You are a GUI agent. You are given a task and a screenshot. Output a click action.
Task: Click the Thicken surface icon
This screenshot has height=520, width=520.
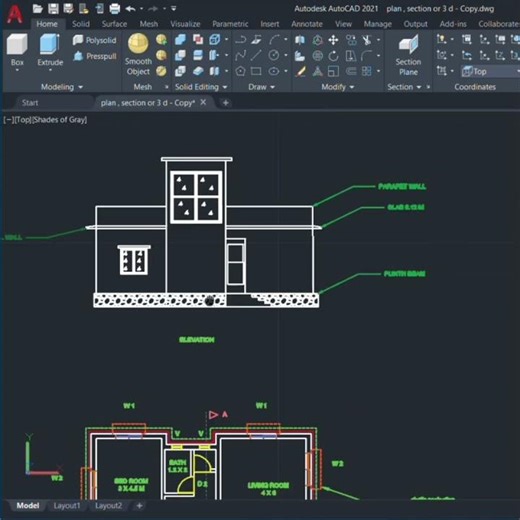(x=198, y=71)
